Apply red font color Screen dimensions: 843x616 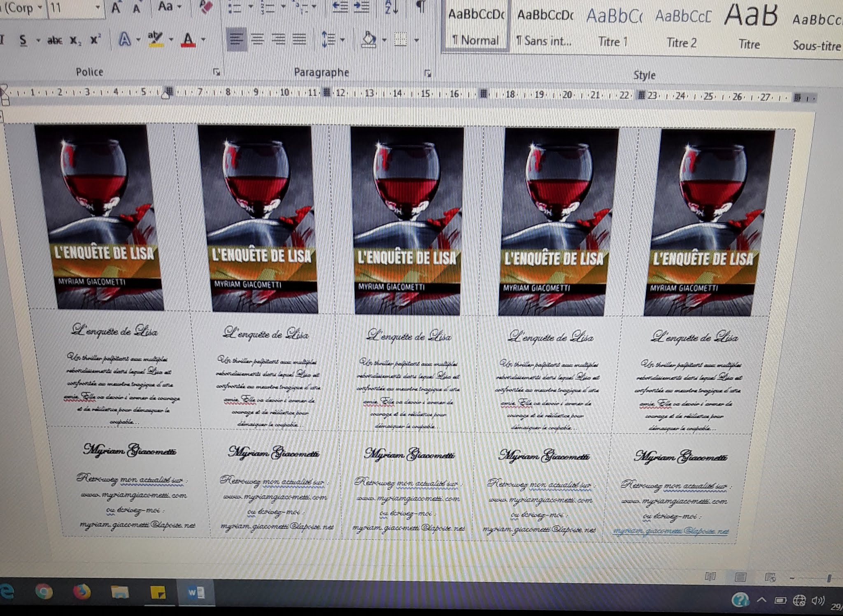[188, 40]
